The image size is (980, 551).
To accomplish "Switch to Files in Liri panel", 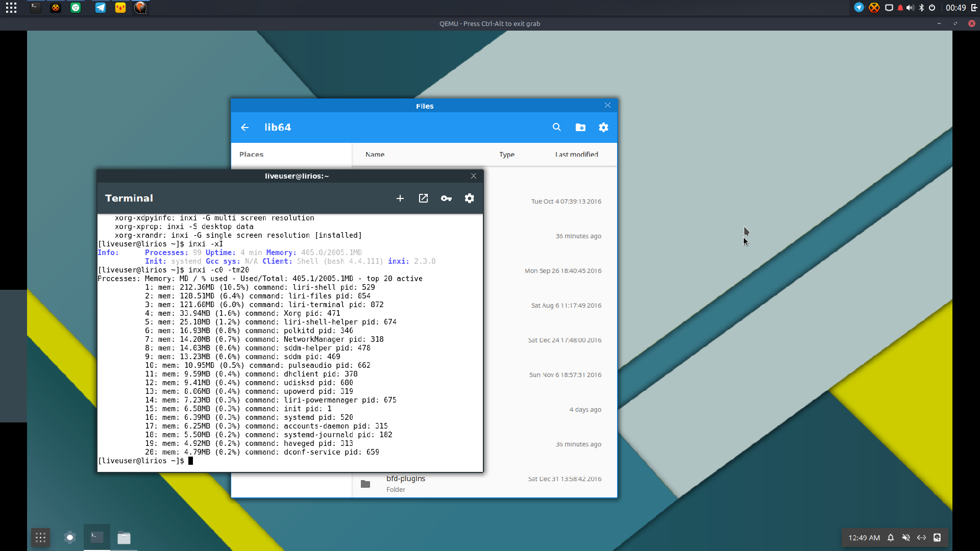I will (x=124, y=538).
